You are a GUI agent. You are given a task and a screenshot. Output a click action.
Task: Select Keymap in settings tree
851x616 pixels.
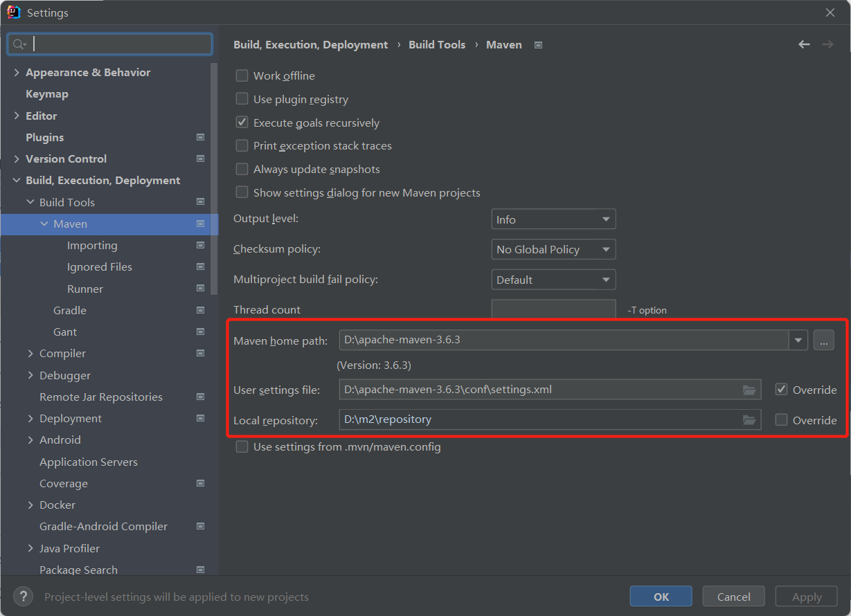[x=47, y=93]
